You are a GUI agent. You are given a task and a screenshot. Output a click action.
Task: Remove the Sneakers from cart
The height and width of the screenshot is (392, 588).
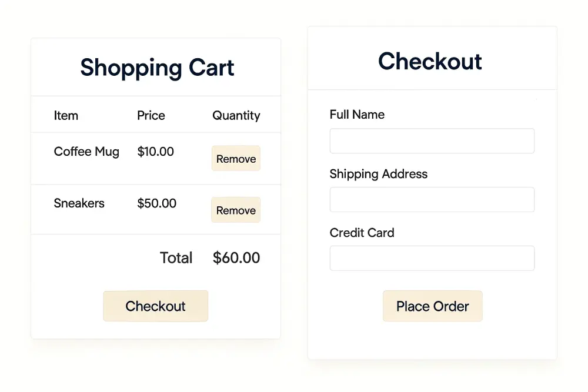[235, 210]
